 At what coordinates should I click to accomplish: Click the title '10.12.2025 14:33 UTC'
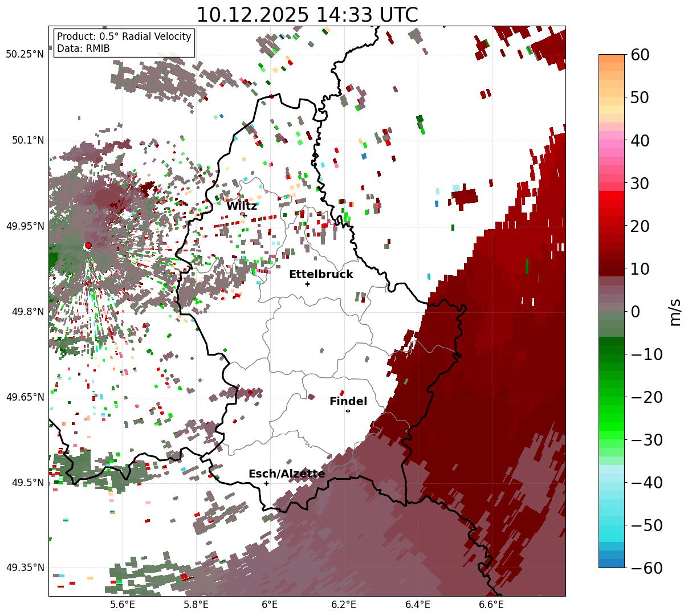coord(307,15)
